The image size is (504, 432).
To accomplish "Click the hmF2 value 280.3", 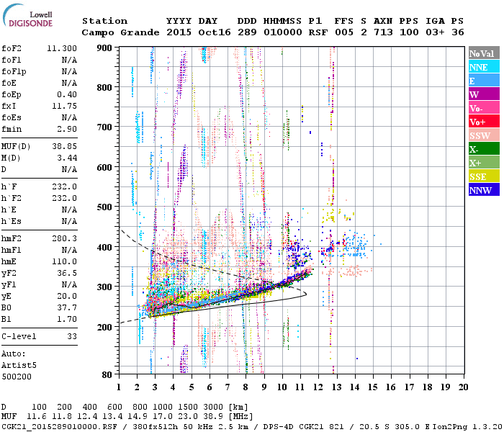I will click(64, 238).
